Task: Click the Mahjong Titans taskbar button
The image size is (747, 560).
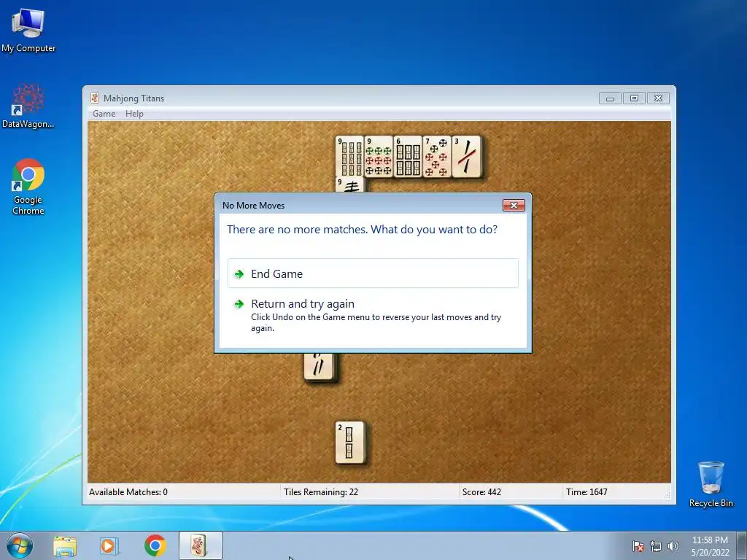Action: tap(200, 545)
